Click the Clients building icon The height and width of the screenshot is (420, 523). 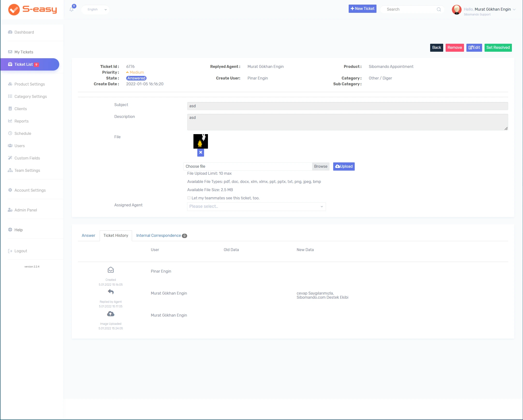10,109
